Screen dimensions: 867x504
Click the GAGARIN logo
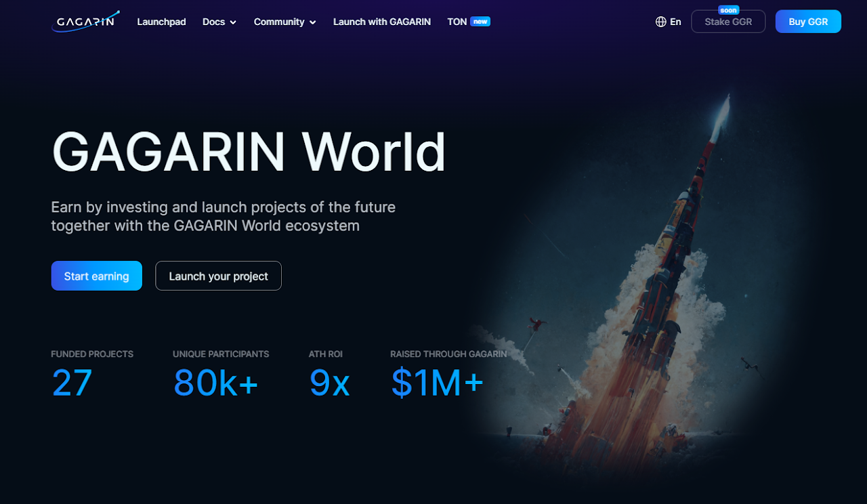pyautogui.click(x=85, y=21)
